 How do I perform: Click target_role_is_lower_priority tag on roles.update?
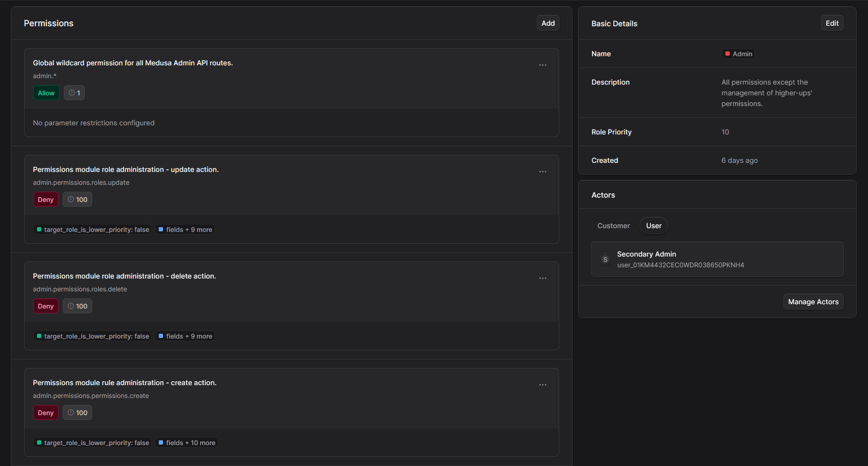tap(93, 229)
